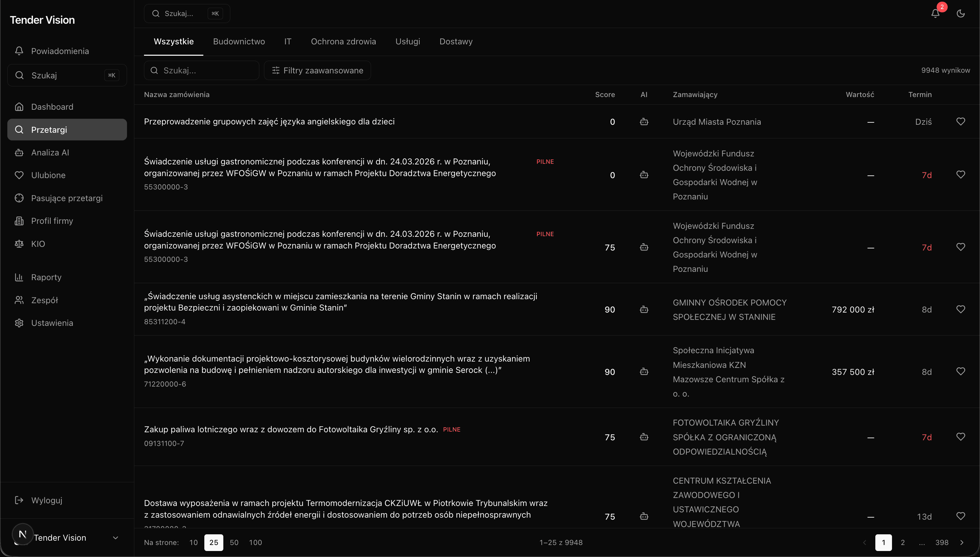Go to page 2 of results
The width and height of the screenshot is (980, 557).
point(903,542)
